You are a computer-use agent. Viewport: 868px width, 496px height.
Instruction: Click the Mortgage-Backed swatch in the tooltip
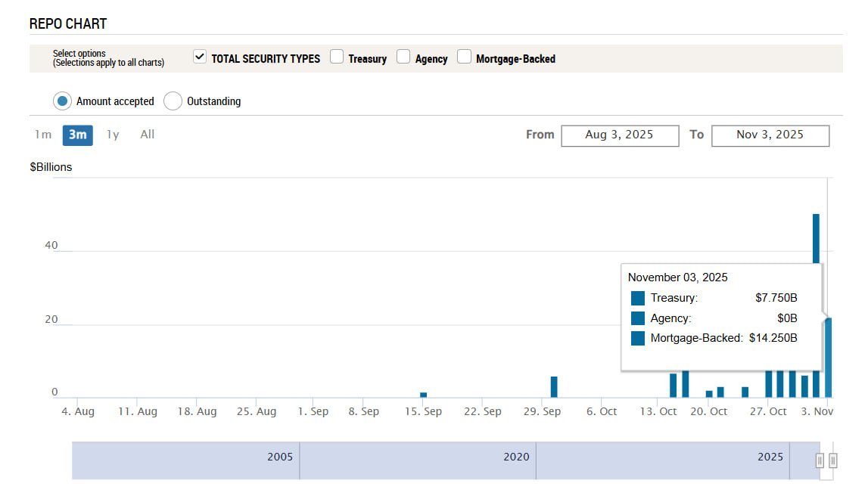tap(638, 338)
